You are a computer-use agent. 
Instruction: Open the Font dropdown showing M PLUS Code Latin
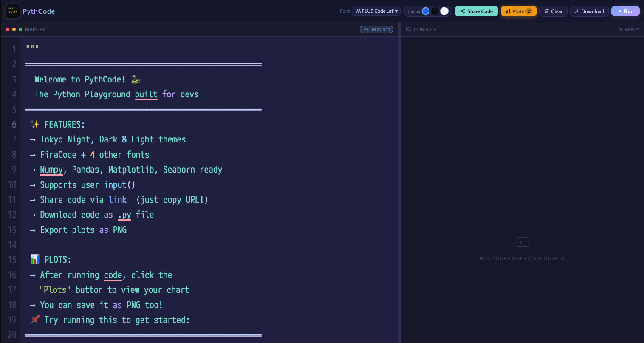376,11
